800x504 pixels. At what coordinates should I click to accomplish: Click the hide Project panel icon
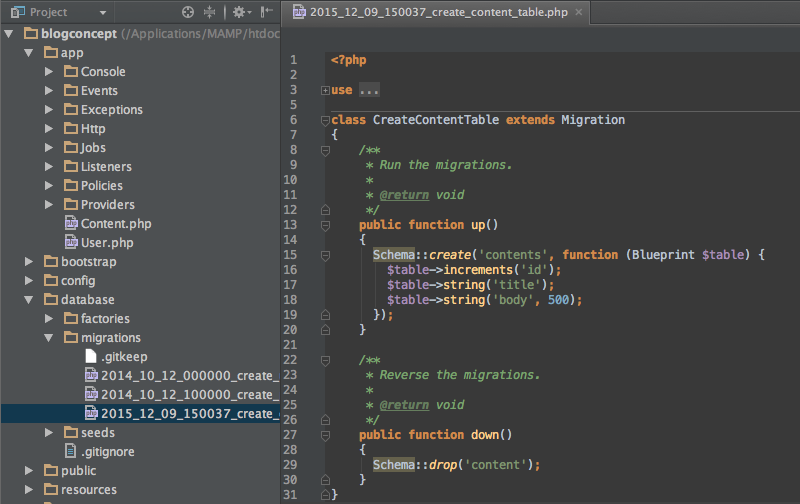[x=266, y=12]
